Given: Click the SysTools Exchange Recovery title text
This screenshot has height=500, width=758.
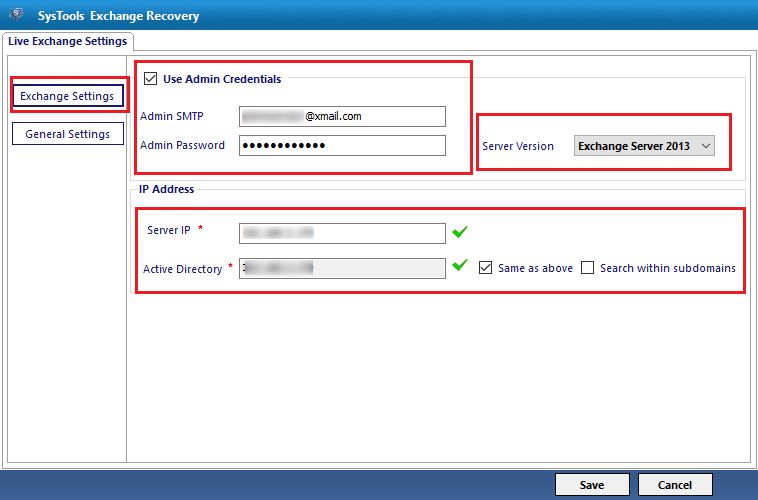Looking at the screenshot, I should 118,15.
